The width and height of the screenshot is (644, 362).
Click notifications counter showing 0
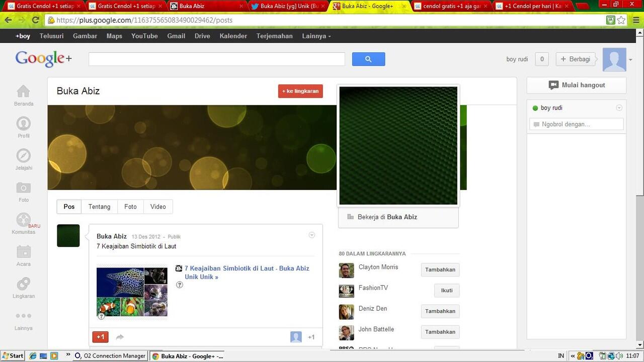[542, 59]
